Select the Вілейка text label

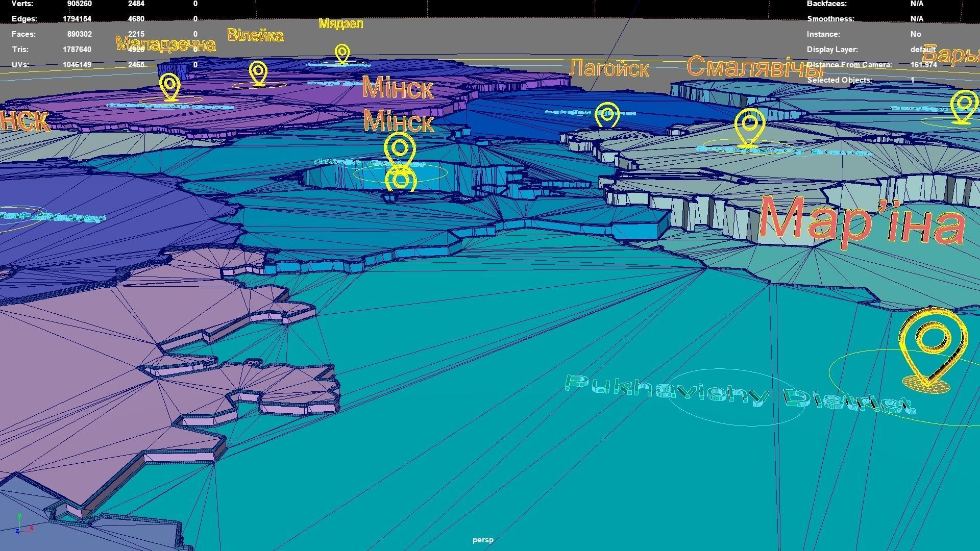point(255,35)
